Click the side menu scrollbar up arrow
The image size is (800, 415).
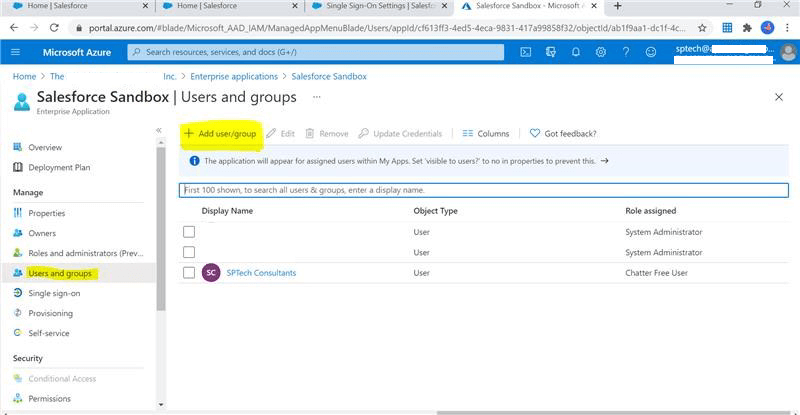click(x=161, y=143)
